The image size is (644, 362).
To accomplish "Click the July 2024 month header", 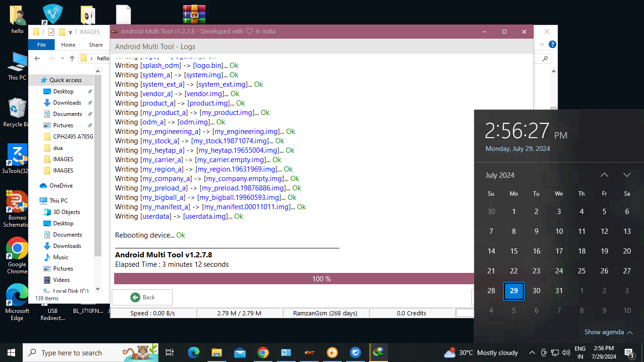I will (x=500, y=175).
